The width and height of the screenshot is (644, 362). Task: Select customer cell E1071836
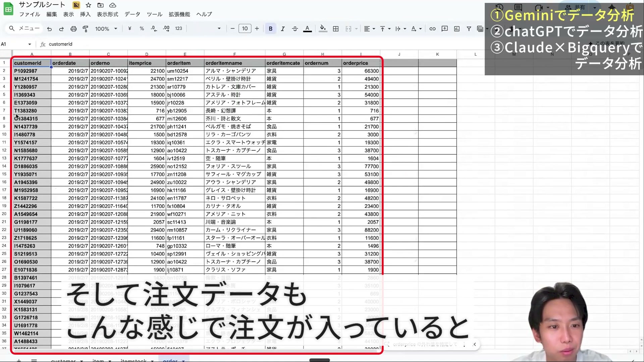pyautogui.click(x=32, y=270)
